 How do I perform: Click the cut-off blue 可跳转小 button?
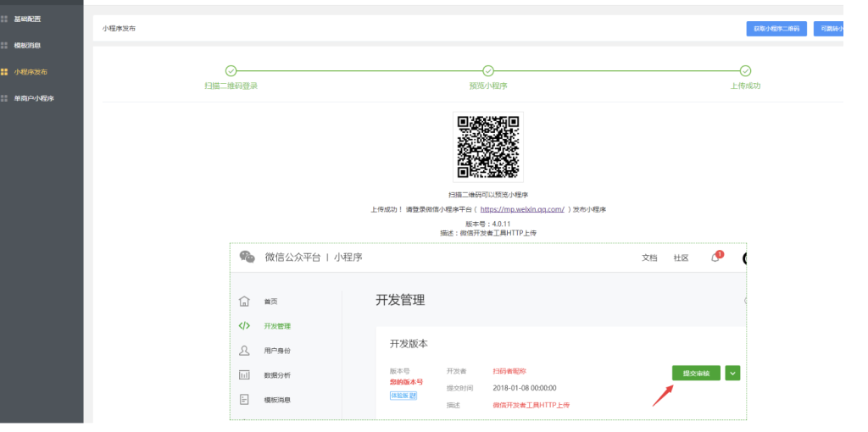pos(829,29)
